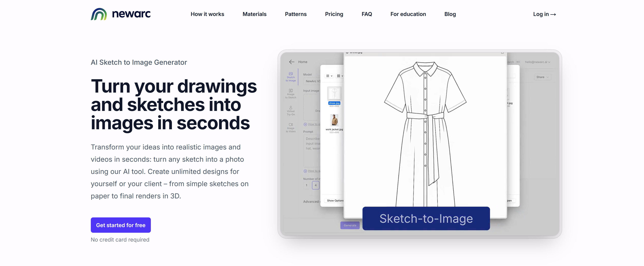
Task: Select 1 for number of images
Action: (x=306, y=185)
